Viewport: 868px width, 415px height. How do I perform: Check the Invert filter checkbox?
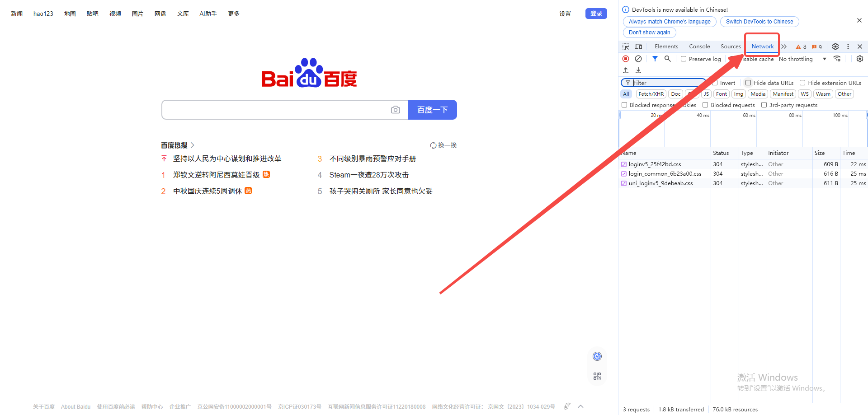[715, 83]
